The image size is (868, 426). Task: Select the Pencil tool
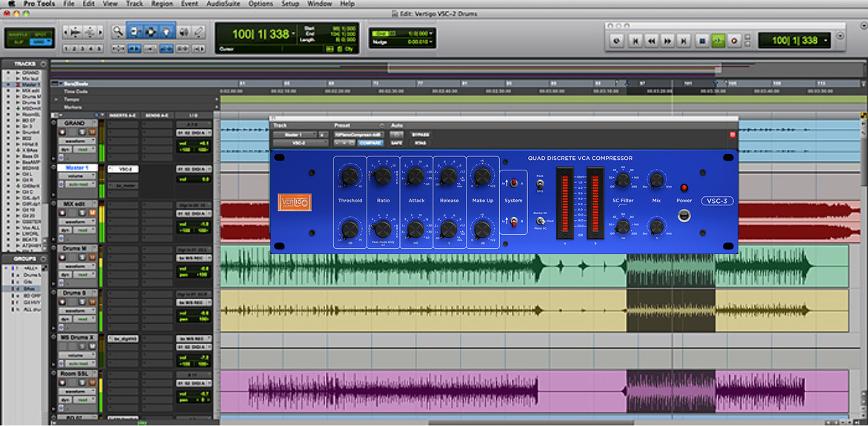[198, 31]
